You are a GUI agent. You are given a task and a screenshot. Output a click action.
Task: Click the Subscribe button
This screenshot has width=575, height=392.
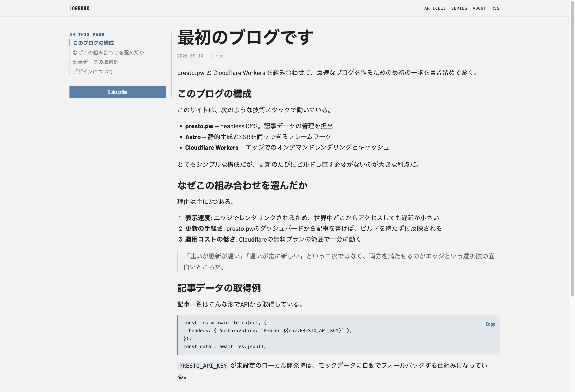pyautogui.click(x=117, y=92)
